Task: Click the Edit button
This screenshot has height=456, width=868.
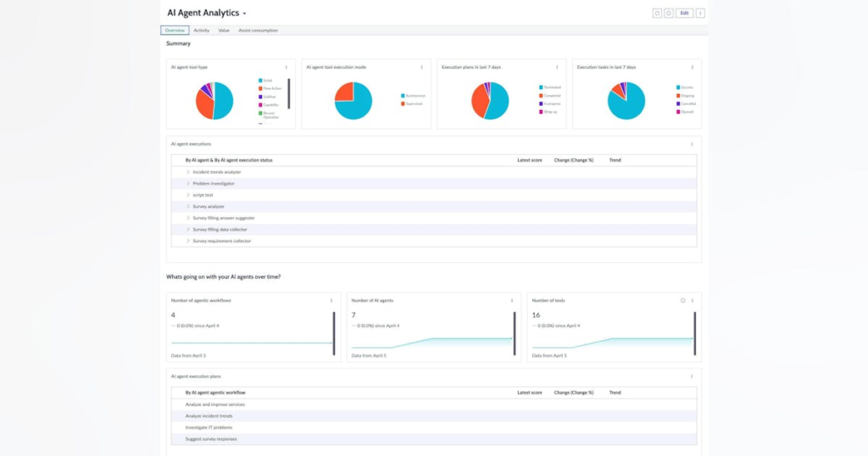Action: (684, 14)
